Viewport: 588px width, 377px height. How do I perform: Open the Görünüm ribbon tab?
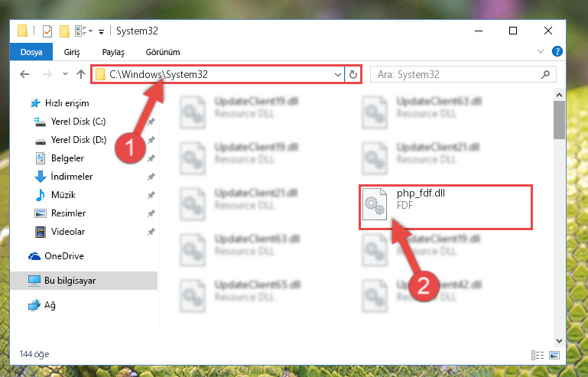coord(163,52)
